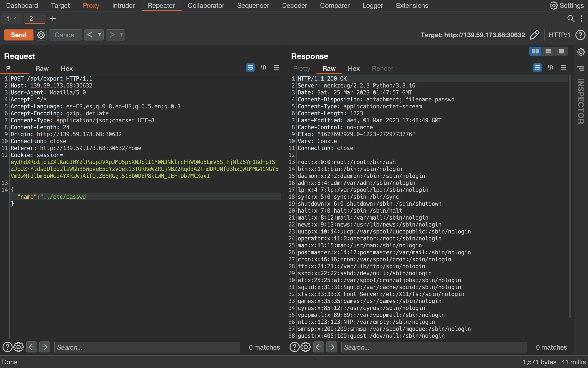588x368 pixels.
Task: Toggle the HTTP/1 protocol selector
Action: point(559,35)
